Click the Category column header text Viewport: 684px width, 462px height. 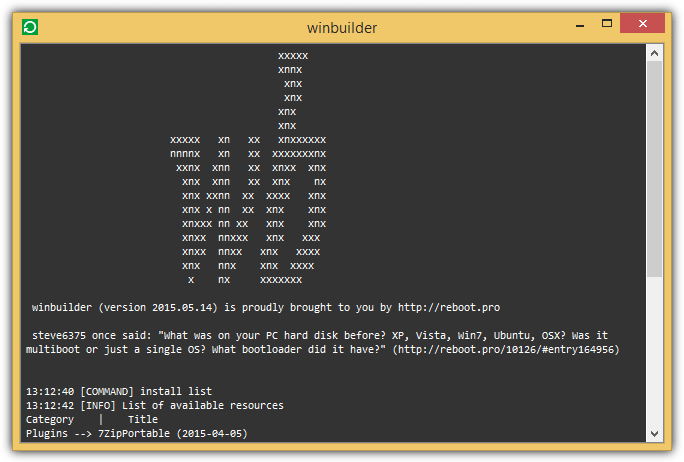(50, 420)
